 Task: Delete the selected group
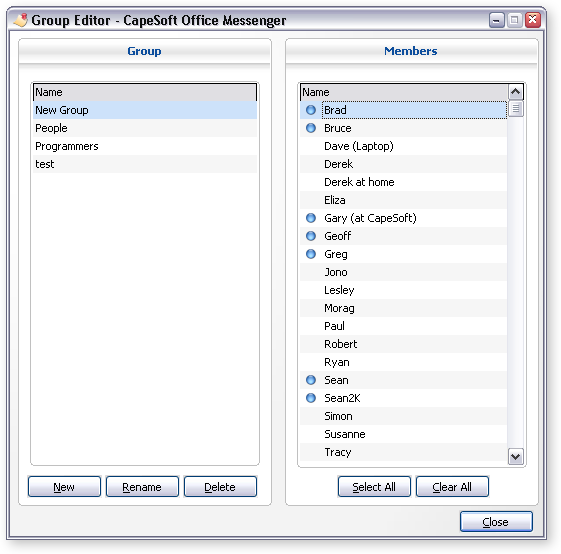click(x=220, y=487)
